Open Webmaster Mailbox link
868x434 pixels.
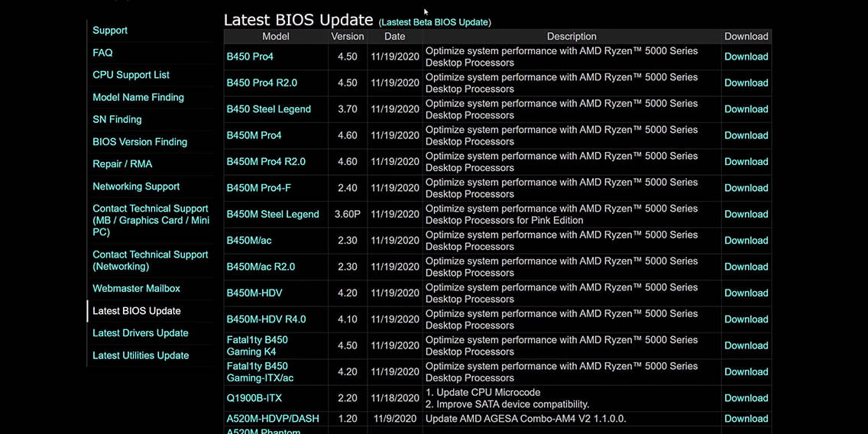pyautogui.click(x=136, y=288)
